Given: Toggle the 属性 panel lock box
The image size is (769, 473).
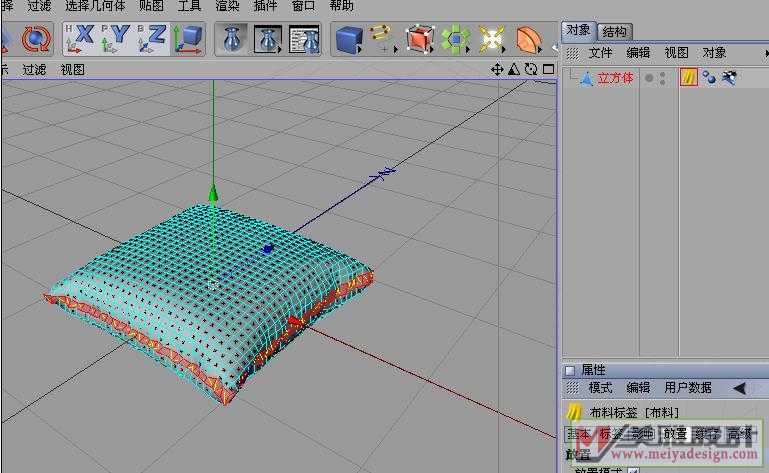Looking at the screenshot, I should 569,370.
